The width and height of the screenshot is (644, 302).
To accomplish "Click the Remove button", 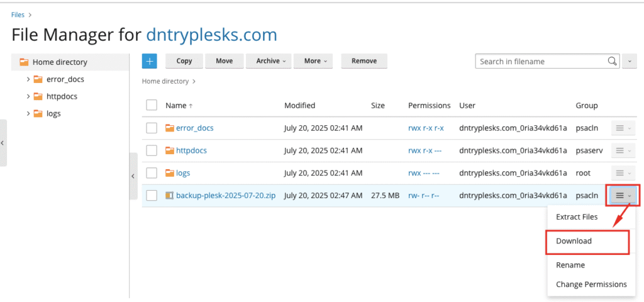I will pyautogui.click(x=364, y=61).
